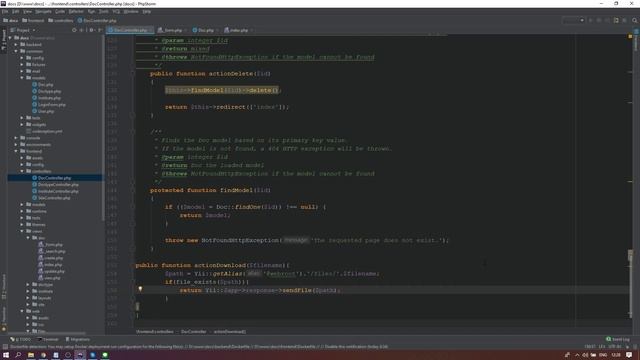The height and width of the screenshot is (360, 640).
Task: Switch to the _form.php editor tab
Action: (172, 30)
